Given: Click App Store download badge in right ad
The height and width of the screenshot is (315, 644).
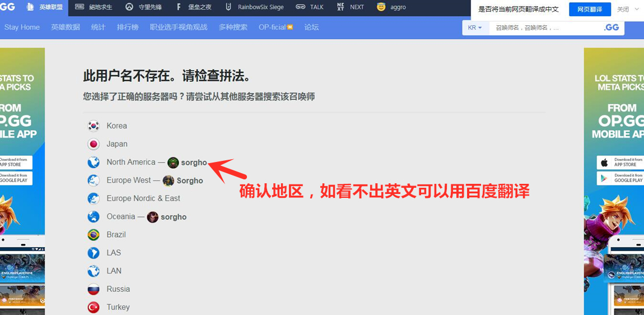Looking at the screenshot, I should point(620,162).
